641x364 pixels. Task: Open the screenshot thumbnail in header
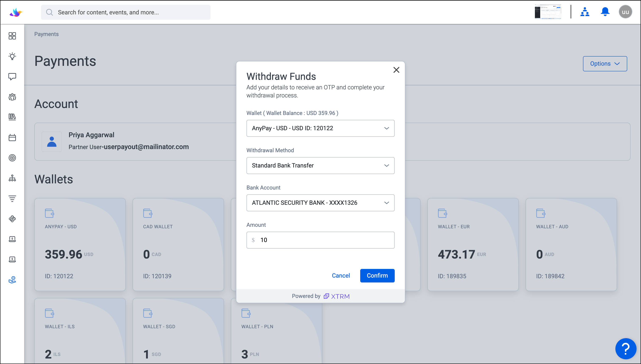(548, 11)
